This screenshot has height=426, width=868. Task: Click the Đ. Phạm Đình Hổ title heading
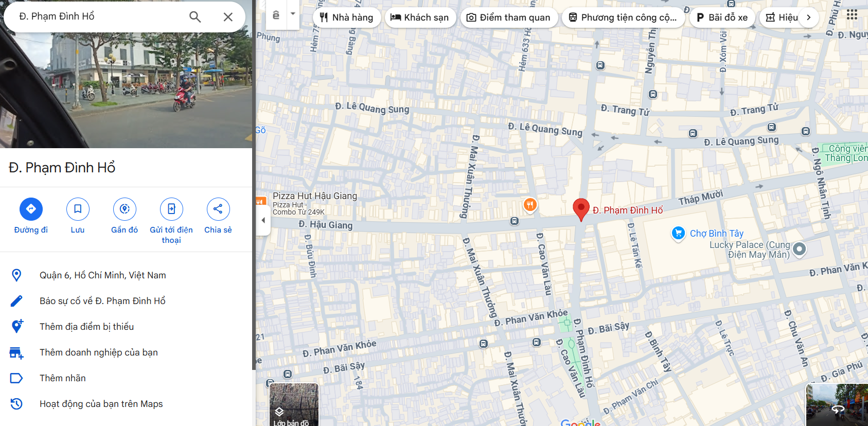click(x=62, y=168)
